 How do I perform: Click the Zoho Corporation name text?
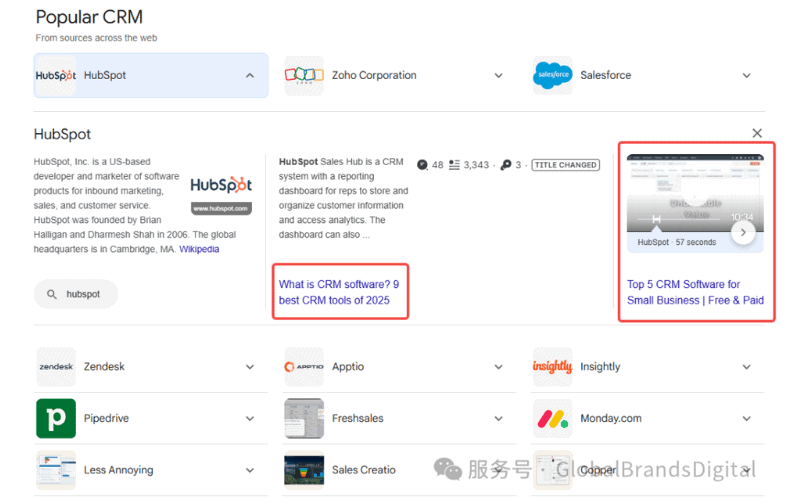click(x=374, y=76)
